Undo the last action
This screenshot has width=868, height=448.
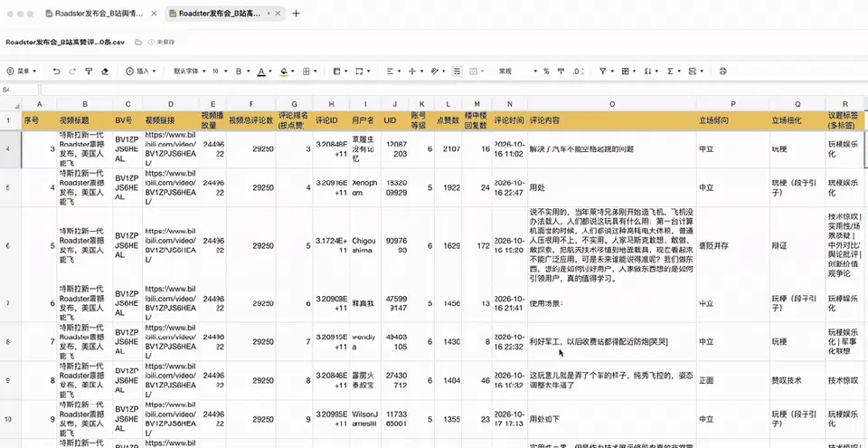pos(56,71)
